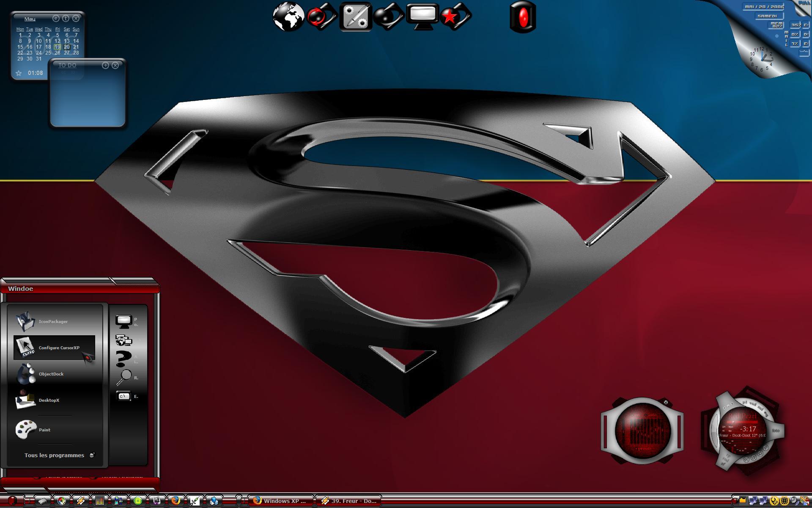Click the red star dock icon
This screenshot has width=812, height=508.
tap(455, 17)
